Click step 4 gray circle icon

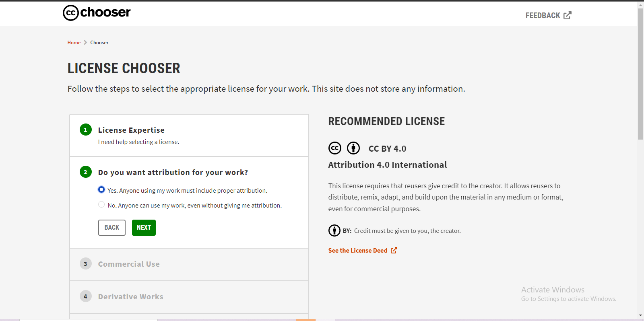(85, 296)
